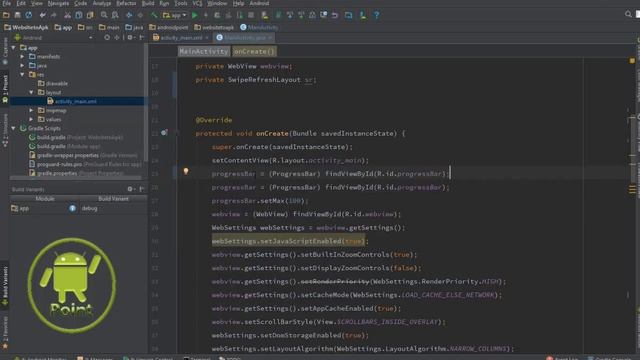Click the project tree horizontal scrollbar
Screen dimensions: 640x360
click(x=76, y=178)
